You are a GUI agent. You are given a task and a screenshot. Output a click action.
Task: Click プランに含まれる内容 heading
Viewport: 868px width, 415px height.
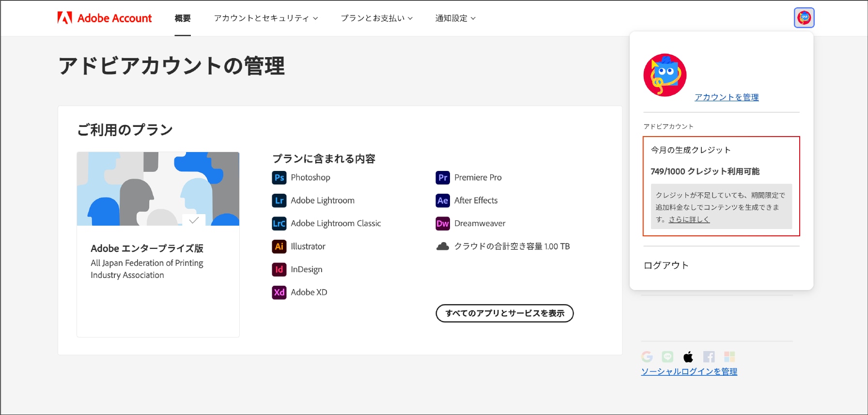[x=324, y=159]
